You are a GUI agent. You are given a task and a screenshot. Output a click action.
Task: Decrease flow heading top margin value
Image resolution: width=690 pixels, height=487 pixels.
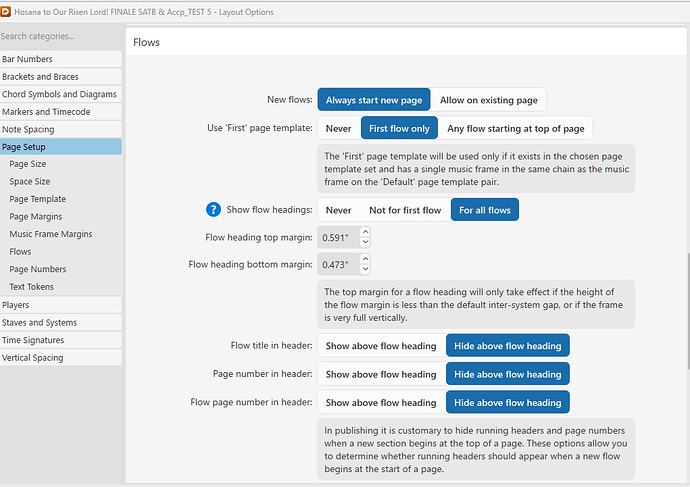pyautogui.click(x=365, y=243)
